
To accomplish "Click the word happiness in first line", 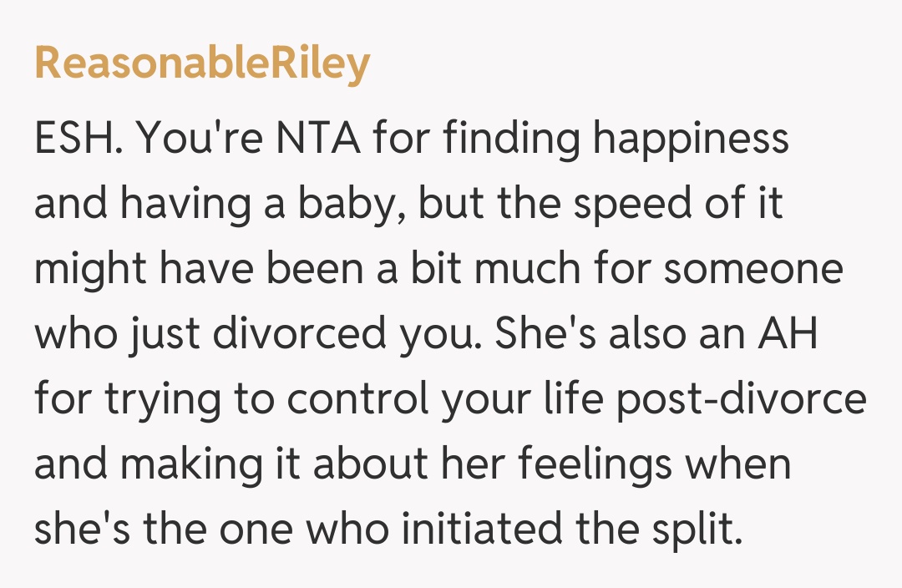I will point(691,139).
